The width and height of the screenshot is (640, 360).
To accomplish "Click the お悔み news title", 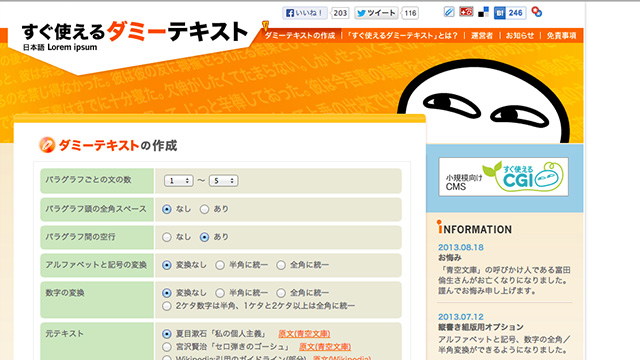I will coord(450,258).
